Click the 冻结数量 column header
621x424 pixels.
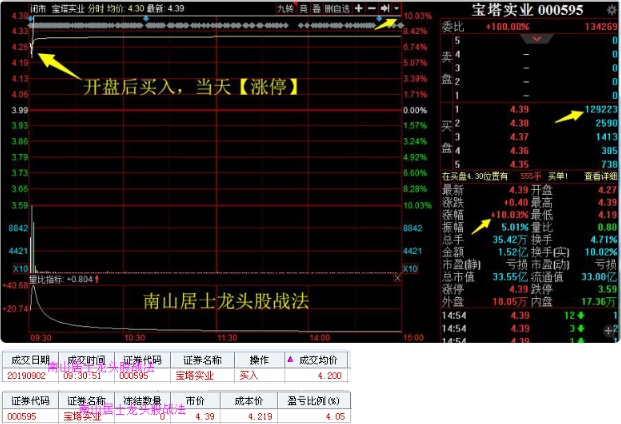142,401
